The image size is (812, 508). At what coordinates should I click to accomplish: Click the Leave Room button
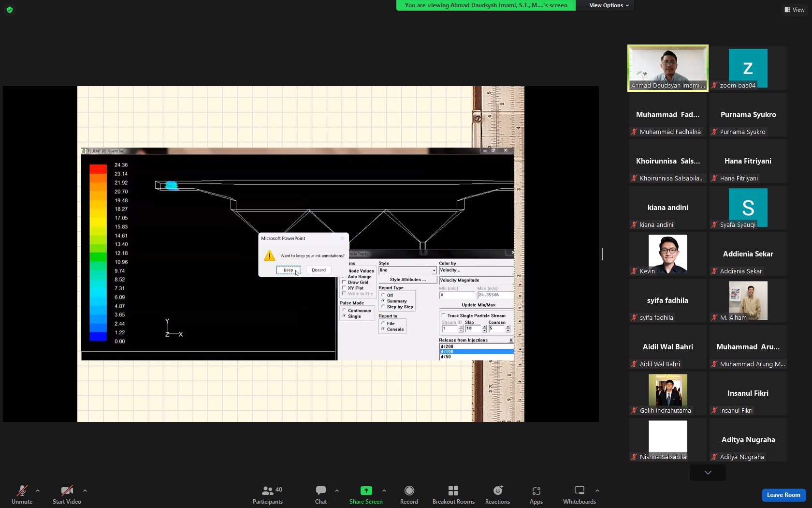pyautogui.click(x=783, y=495)
